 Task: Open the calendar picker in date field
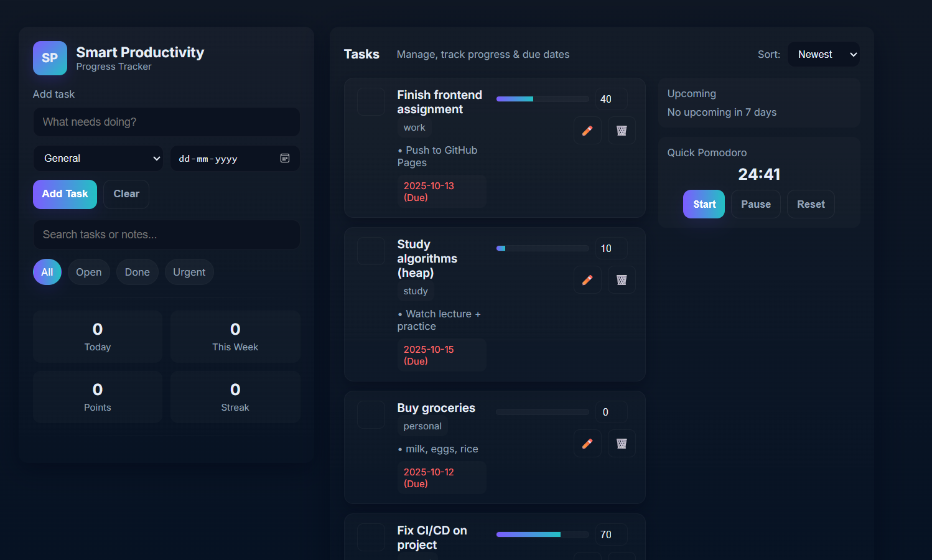[285, 158]
